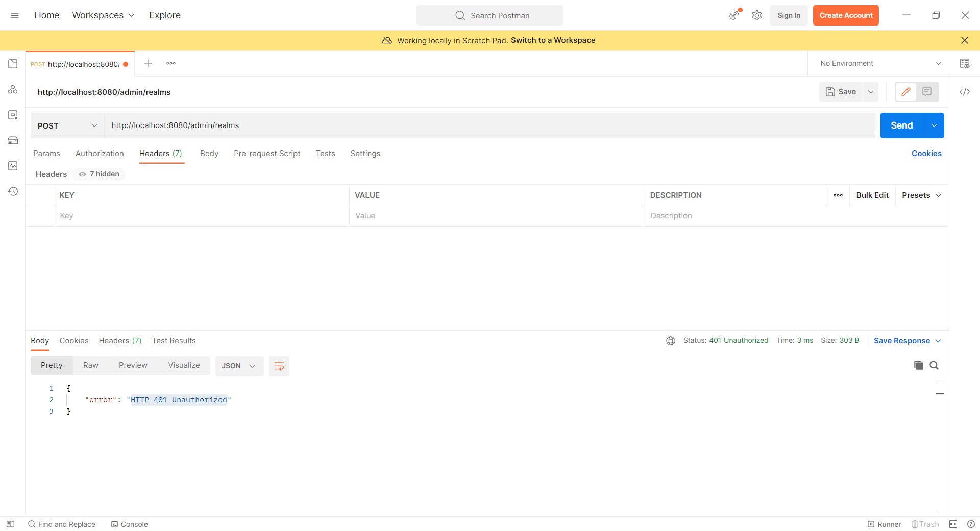Collapse the sidebar from the bottom-left
980x531 pixels.
pyautogui.click(x=11, y=524)
